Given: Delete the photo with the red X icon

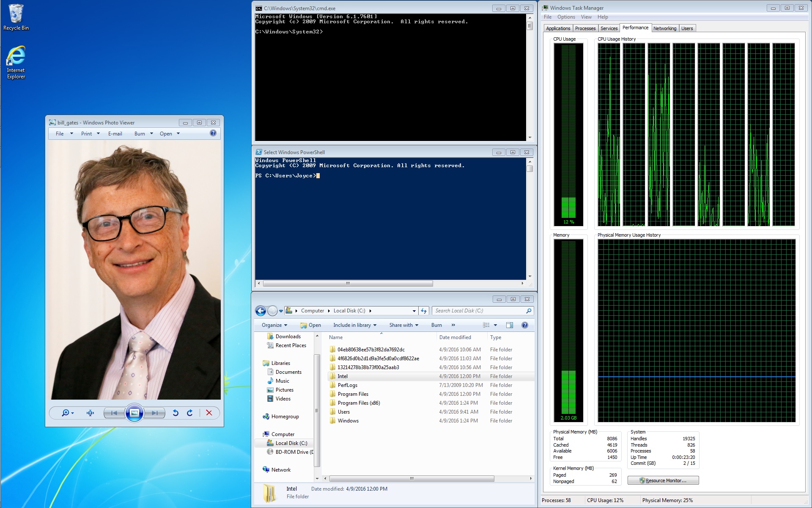Looking at the screenshot, I should pos(209,413).
